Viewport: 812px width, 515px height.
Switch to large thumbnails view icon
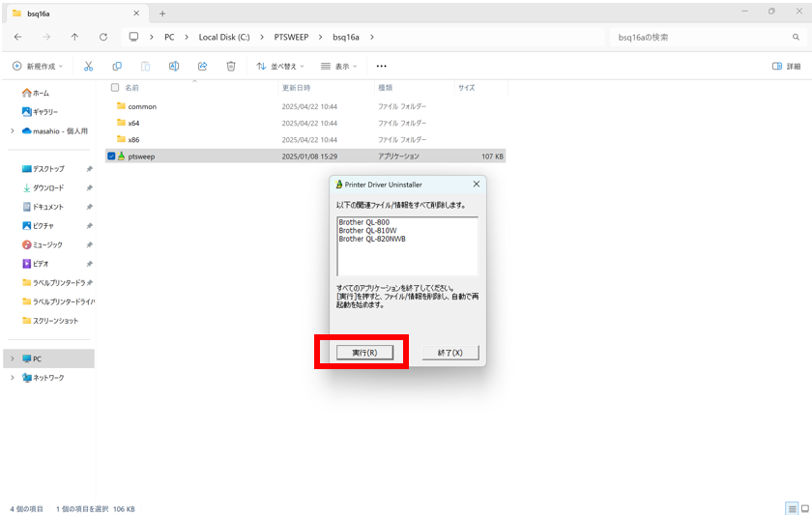(x=805, y=509)
